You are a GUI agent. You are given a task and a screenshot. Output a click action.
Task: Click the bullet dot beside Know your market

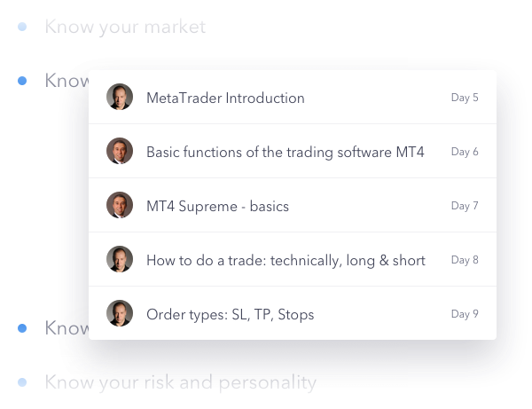(x=22, y=27)
